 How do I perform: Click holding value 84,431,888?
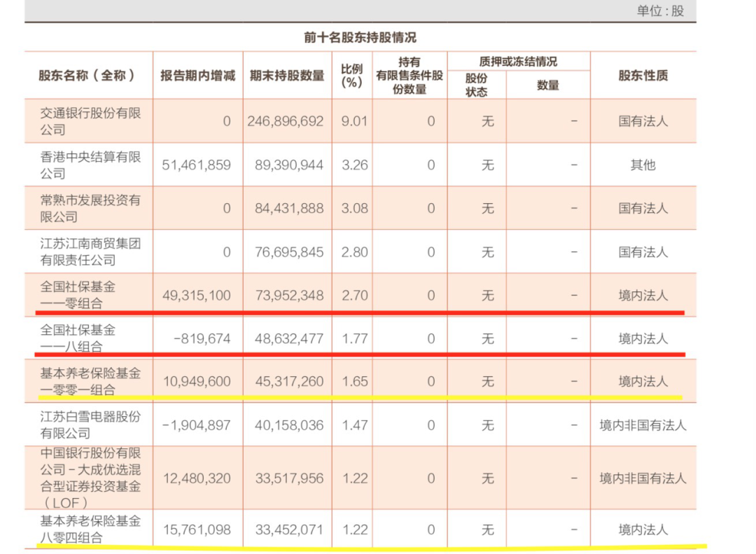tap(289, 209)
